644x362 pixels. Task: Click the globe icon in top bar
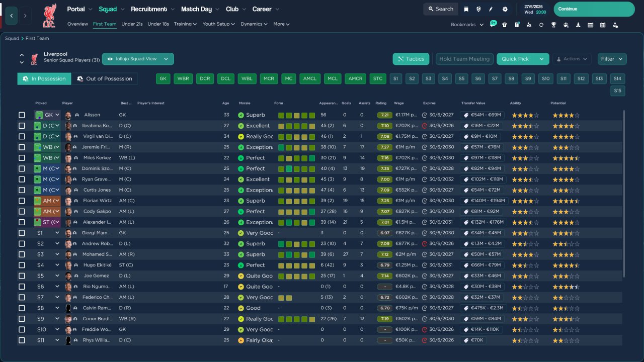pos(478,9)
